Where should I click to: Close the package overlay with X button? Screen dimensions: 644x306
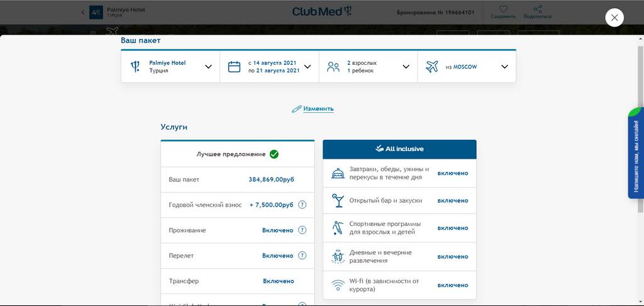614,18
